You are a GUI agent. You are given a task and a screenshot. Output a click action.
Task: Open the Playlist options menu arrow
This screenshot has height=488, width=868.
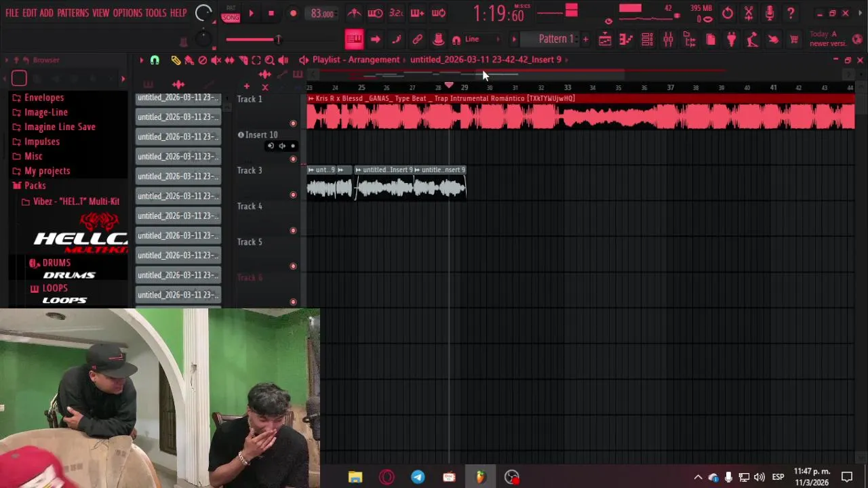(141, 60)
